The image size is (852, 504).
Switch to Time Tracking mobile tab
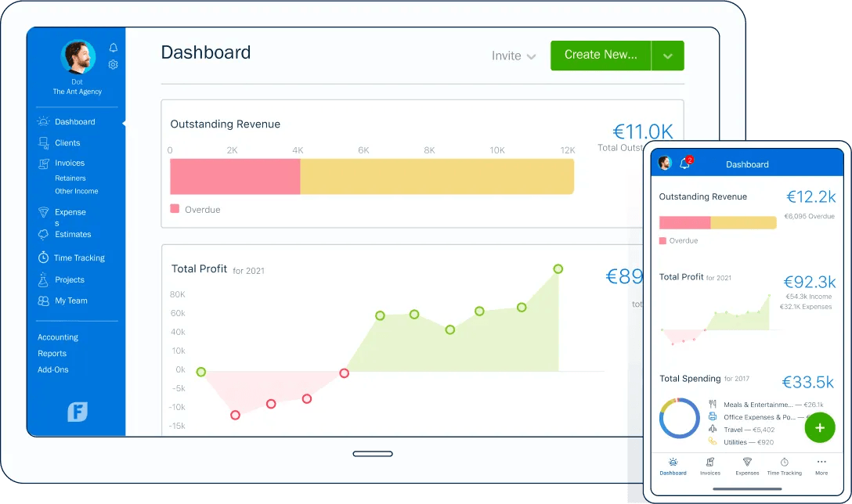[x=784, y=466]
